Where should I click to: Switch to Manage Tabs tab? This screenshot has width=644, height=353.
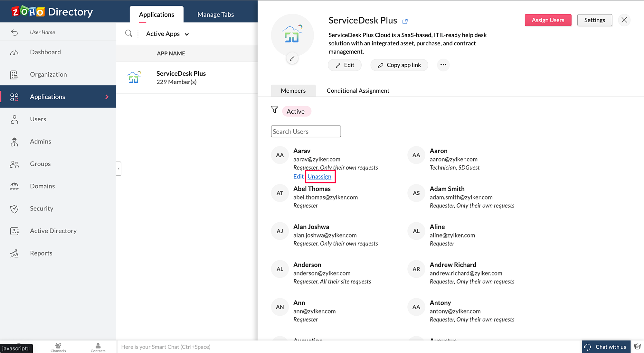(x=215, y=14)
